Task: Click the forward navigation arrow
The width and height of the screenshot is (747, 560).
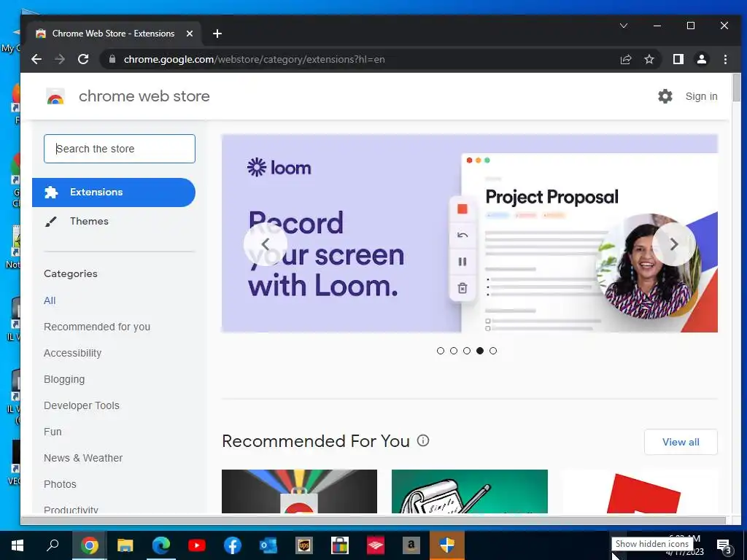Action: point(60,59)
